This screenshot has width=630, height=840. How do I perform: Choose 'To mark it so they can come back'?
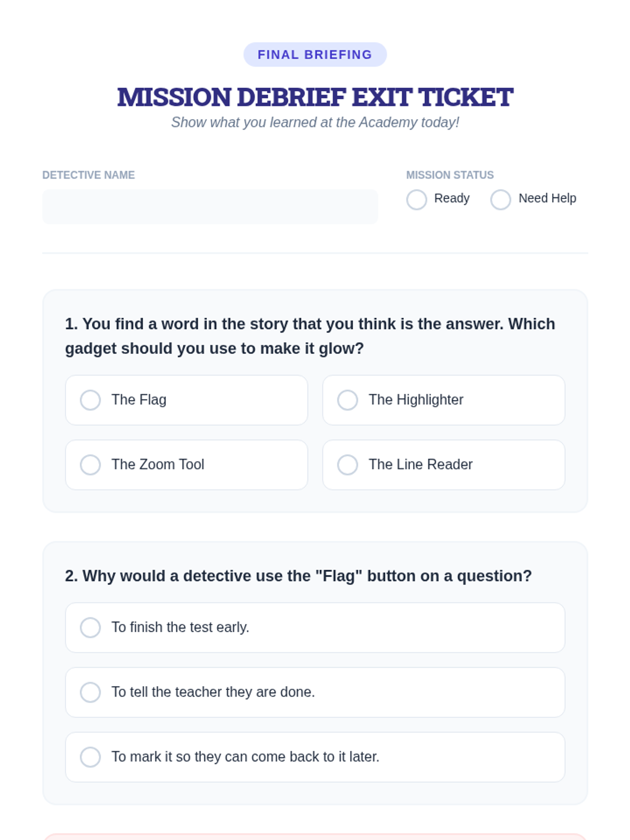pos(90,757)
